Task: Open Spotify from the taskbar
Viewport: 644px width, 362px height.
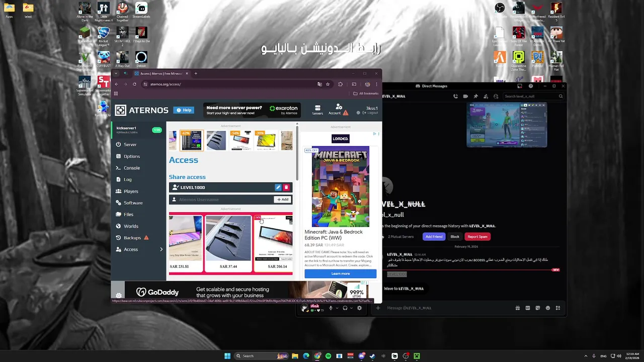Action: pyautogui.click(x=328, y=356)
